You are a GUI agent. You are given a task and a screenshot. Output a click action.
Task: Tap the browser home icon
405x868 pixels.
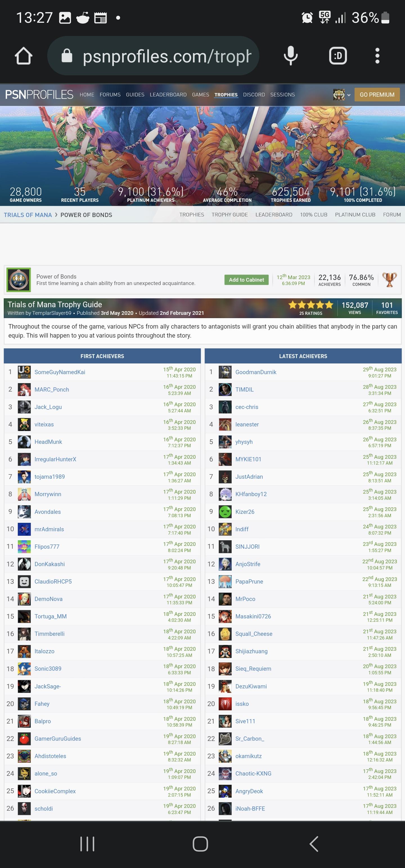tap(23, 56)
